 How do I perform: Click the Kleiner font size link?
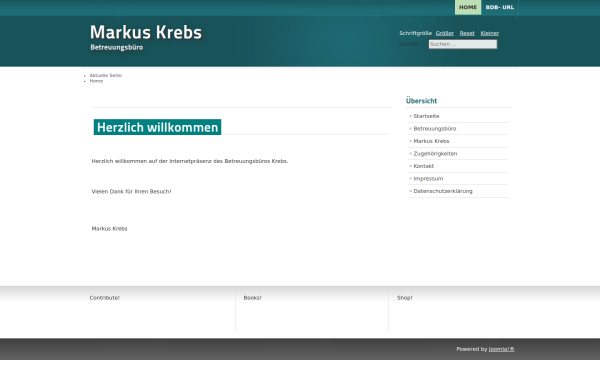(x=490, y=33)
